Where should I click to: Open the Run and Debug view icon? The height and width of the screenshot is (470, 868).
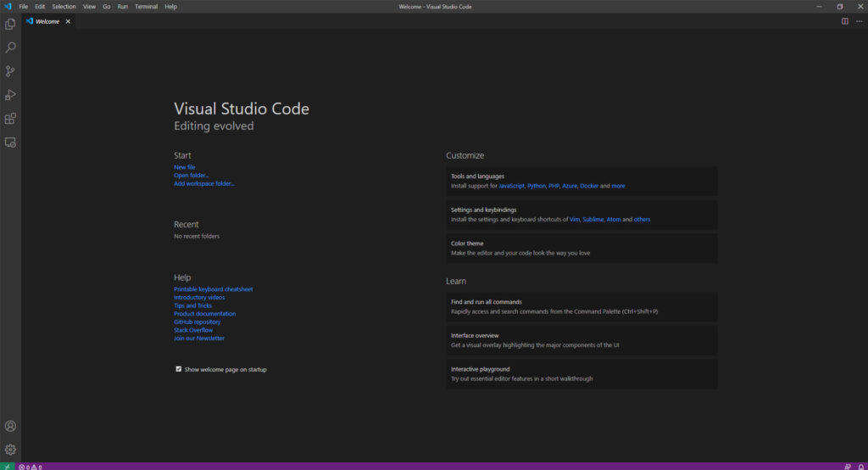click(x=10, y=95)
